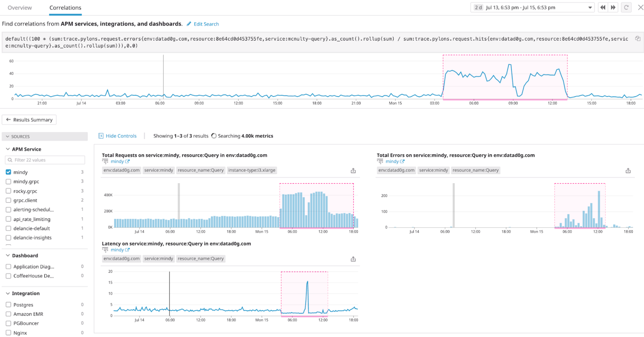Viewport: 644px width, 337px height.
Task: Return to the Results Summary
Action: 29,120
